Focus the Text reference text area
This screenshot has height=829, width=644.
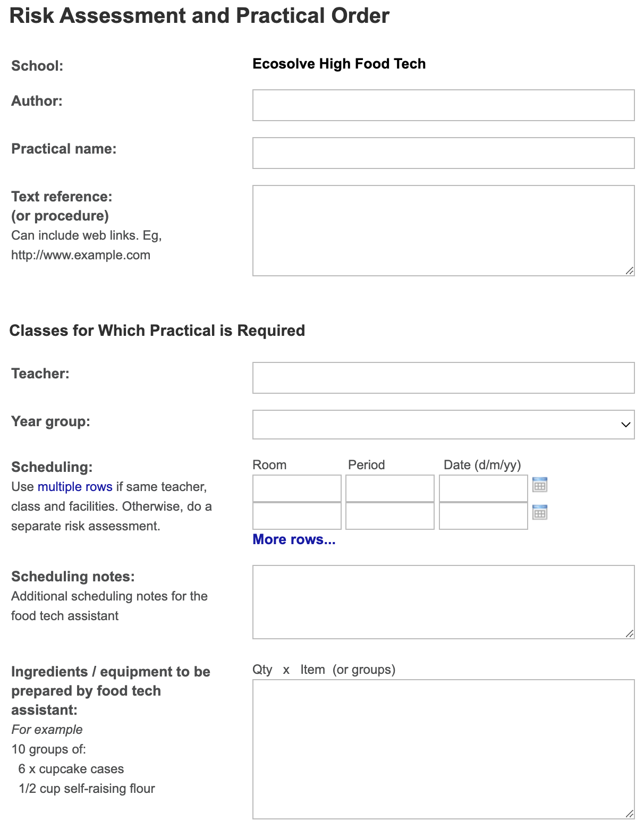443,229
